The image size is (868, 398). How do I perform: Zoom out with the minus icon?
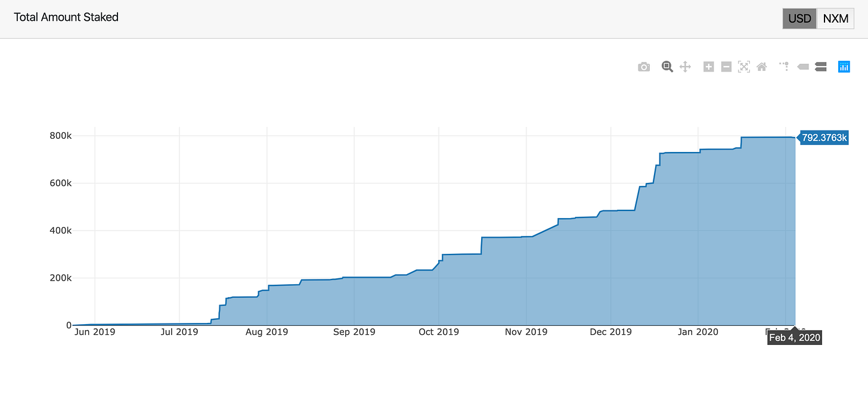point(726,67)
